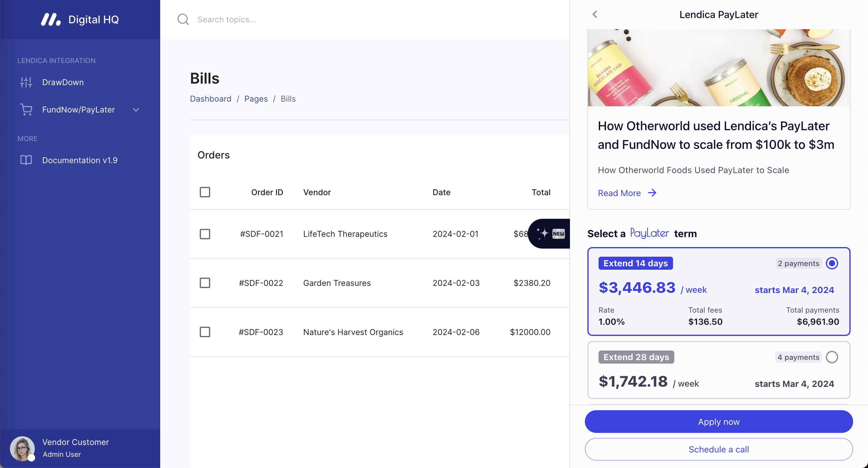Open the DrawDown sidebar item

63,82
